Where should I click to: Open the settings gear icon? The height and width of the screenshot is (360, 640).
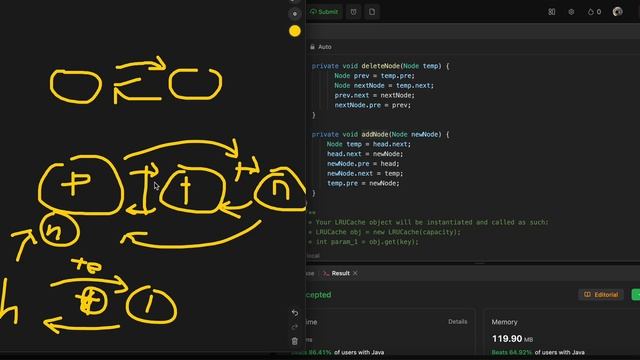tap(571, 12)
